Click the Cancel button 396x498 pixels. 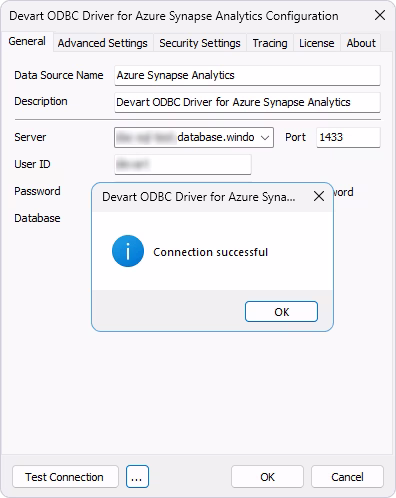pyautogui.click(x=347, y=477)
